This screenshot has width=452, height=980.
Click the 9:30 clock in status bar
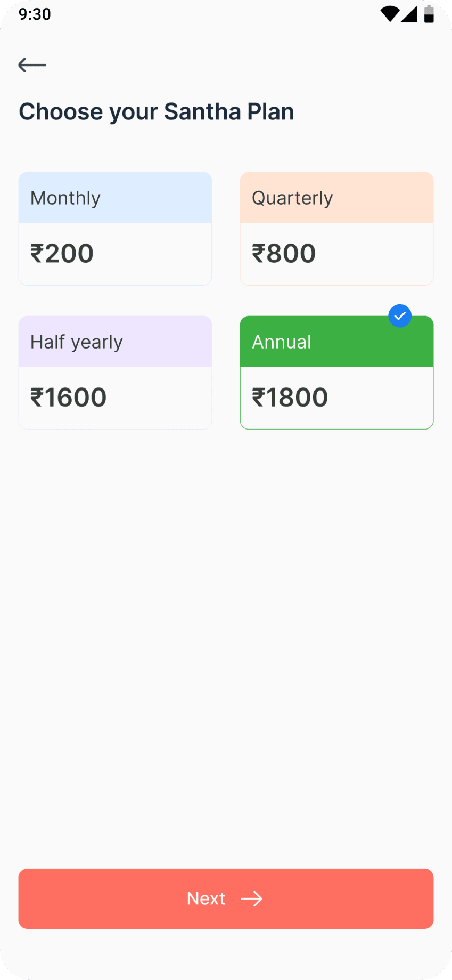tap(35, 14)
